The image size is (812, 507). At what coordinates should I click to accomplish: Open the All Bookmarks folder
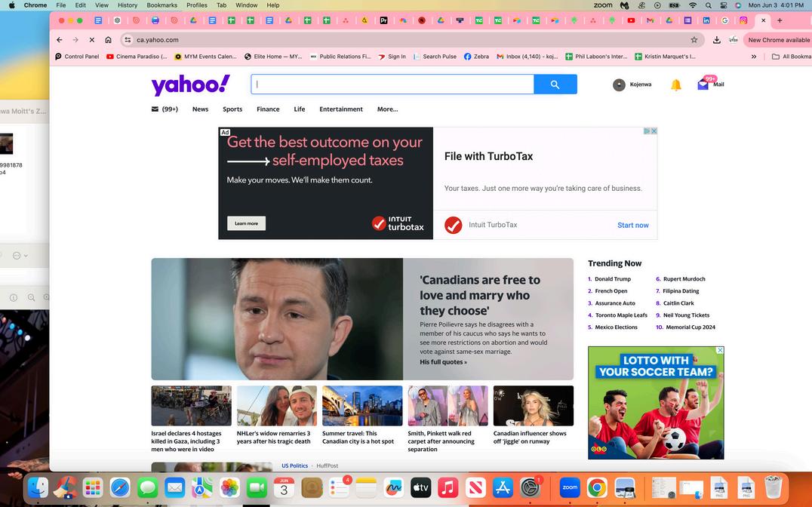(792, 57)
